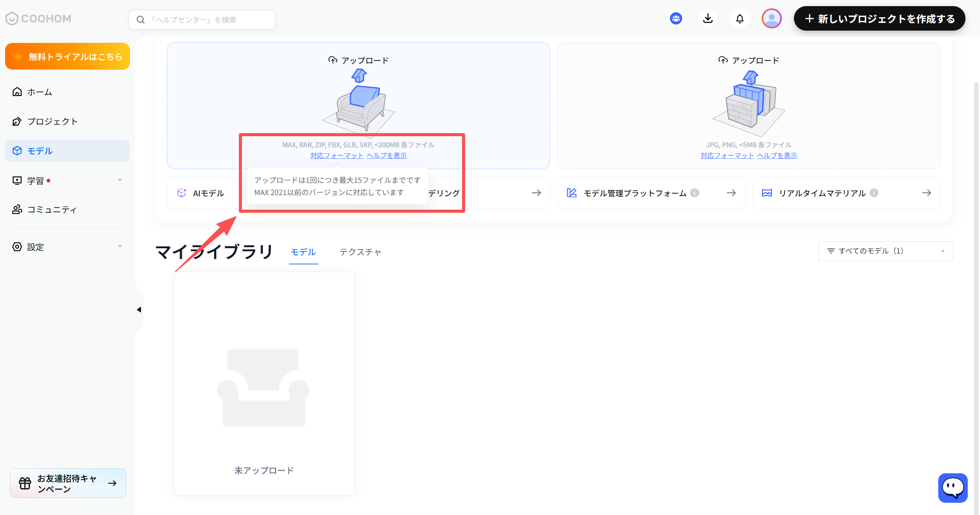Image resolution: width=980 pixels, height=515 pixels.
Task: Click model ヘルプを表示 link
Action: coord(387,155)
